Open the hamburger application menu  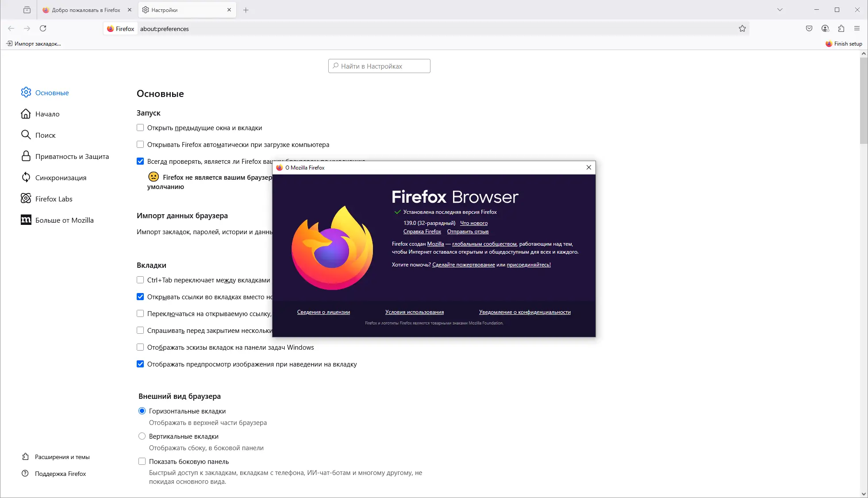857,29
